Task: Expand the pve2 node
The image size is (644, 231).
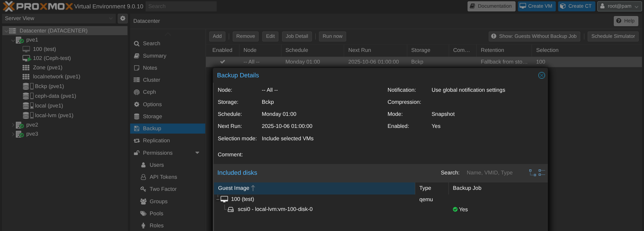Action: click(x=13, y=125)
